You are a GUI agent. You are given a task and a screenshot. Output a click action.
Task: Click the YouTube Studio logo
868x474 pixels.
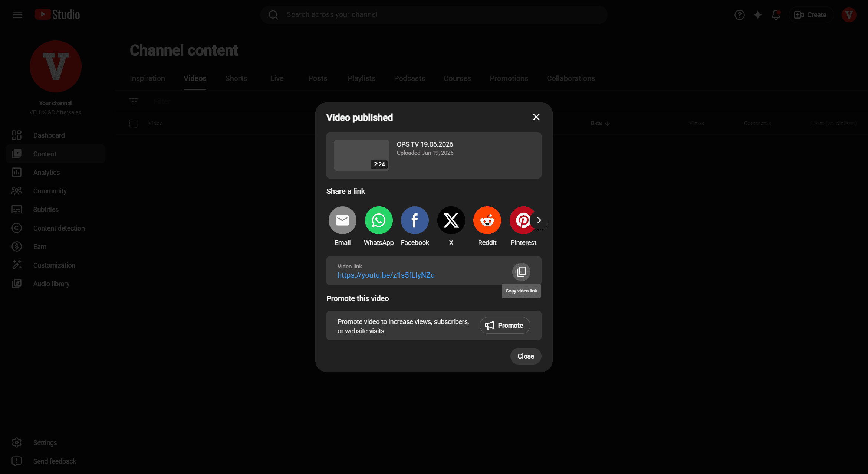(57, 14)
